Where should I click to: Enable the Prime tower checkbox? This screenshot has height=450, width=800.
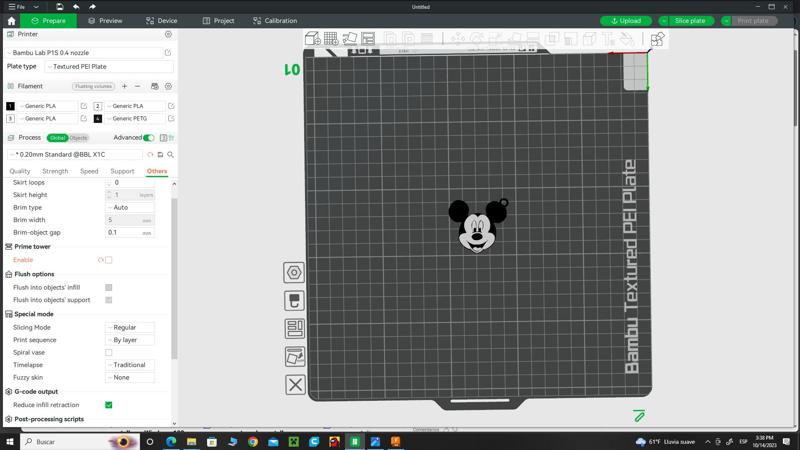point(109,260)
